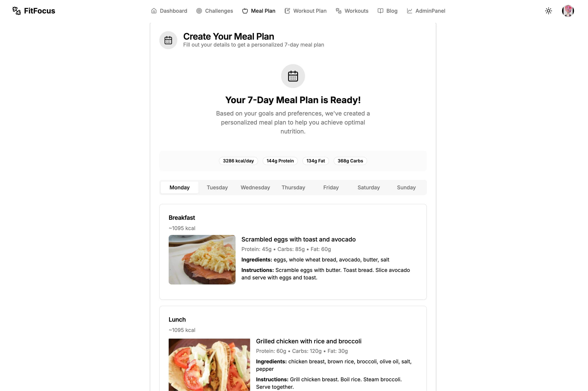Viewport: 588px width, 391px height.
Task: Select the Thursday meal tab
Action: [x=293, y=187]
